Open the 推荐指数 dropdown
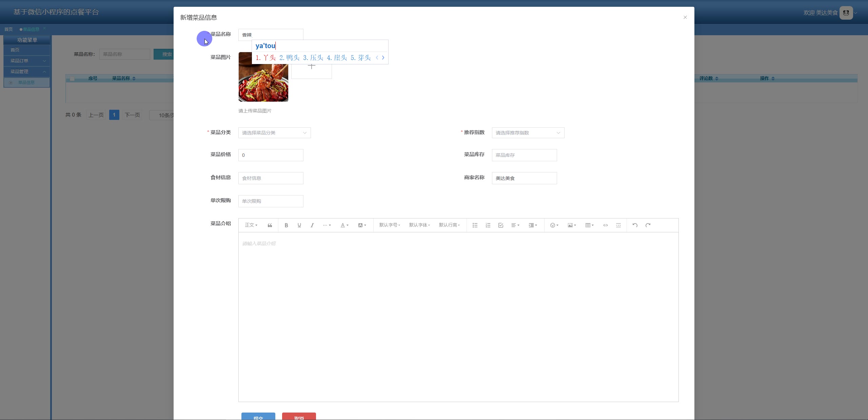The image size is (868, 420). coord(528,133)
